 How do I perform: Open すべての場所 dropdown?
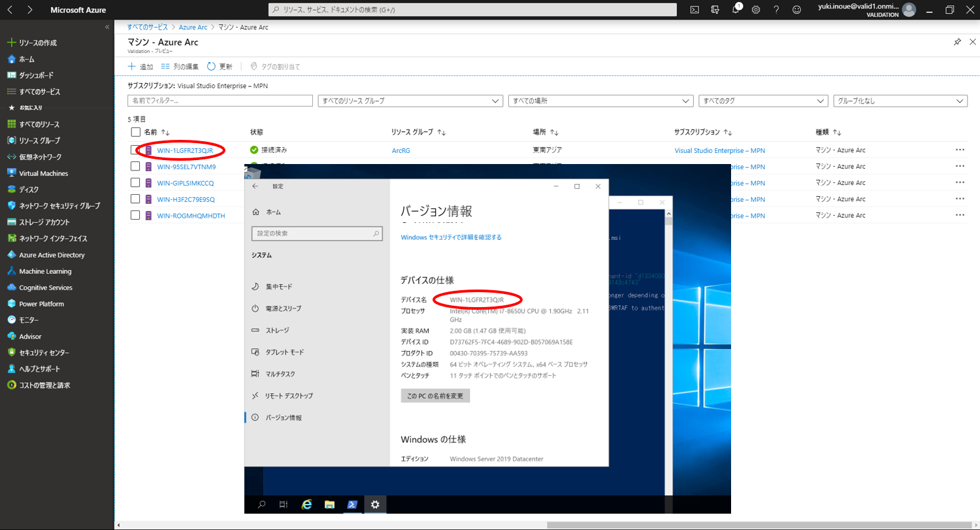coord(600,101)
